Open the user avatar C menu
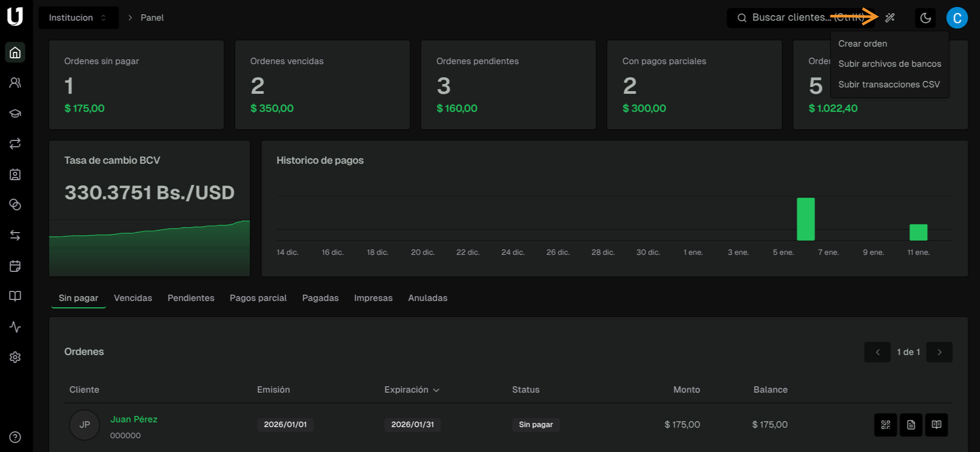Image resolution: width=980 pixels, height=452 pixels. [x=957, y=18]
